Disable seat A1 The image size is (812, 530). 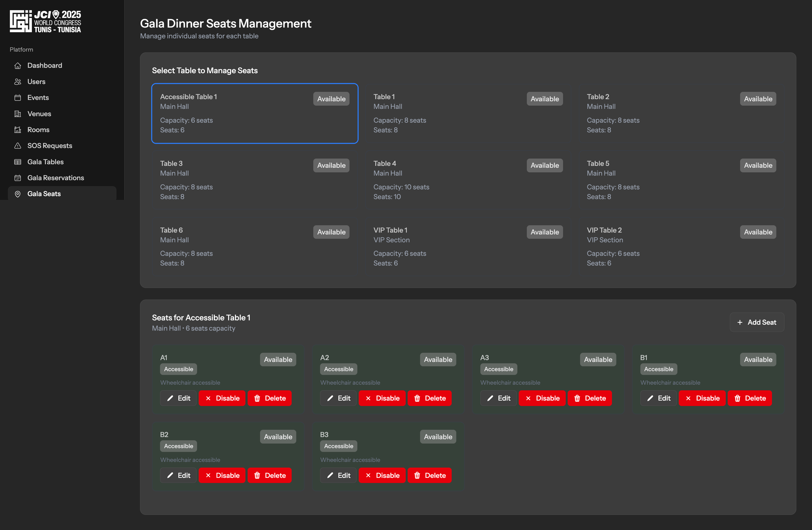[222, 398]
